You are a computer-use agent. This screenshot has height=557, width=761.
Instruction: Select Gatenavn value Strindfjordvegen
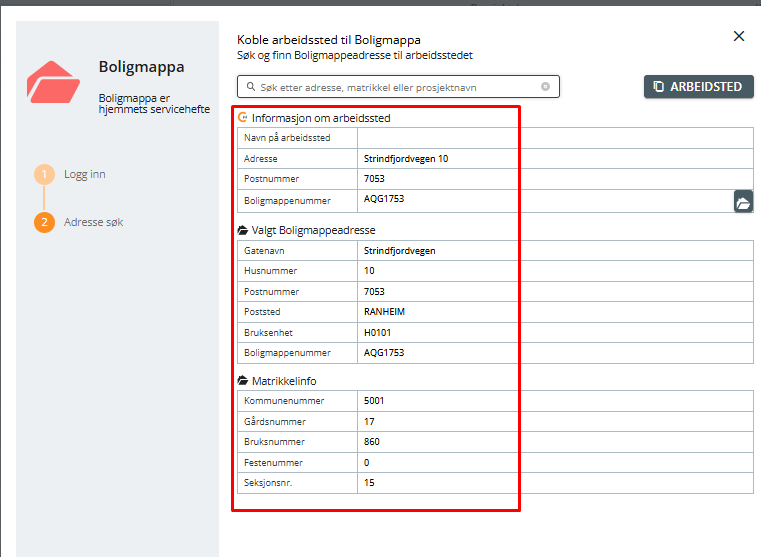tap(399, 251)
